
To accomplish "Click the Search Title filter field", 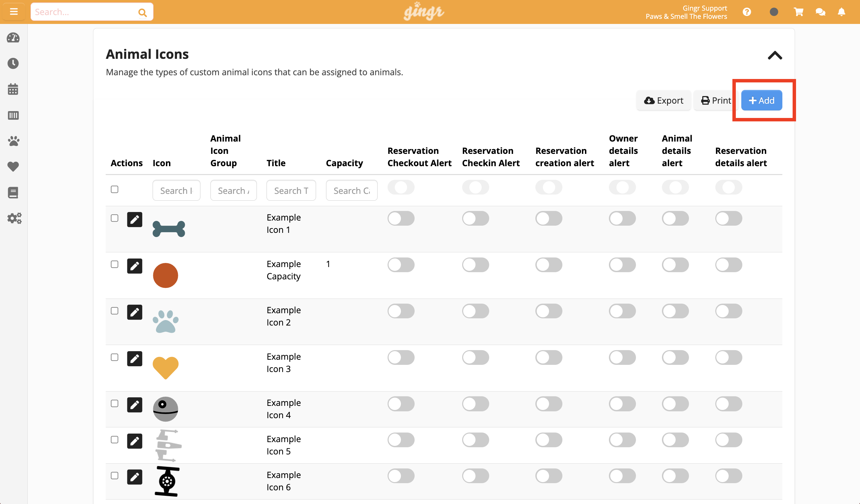I will pos(291,190).
